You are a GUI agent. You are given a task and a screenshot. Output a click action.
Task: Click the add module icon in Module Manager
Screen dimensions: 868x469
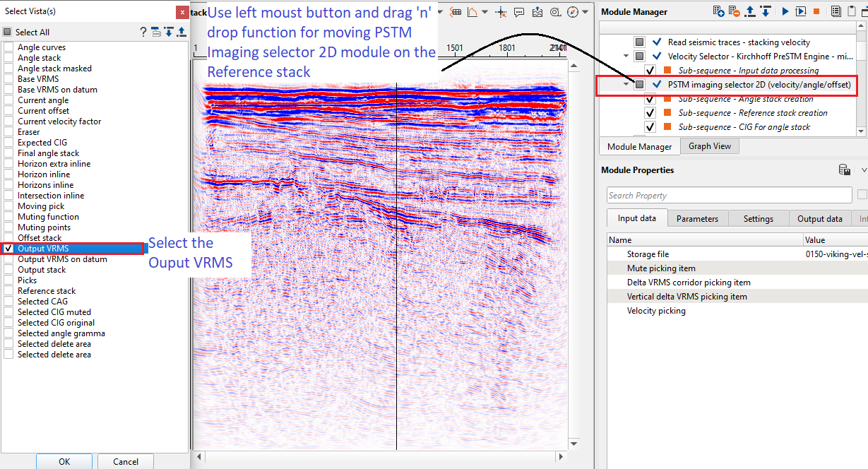(719, 11)
